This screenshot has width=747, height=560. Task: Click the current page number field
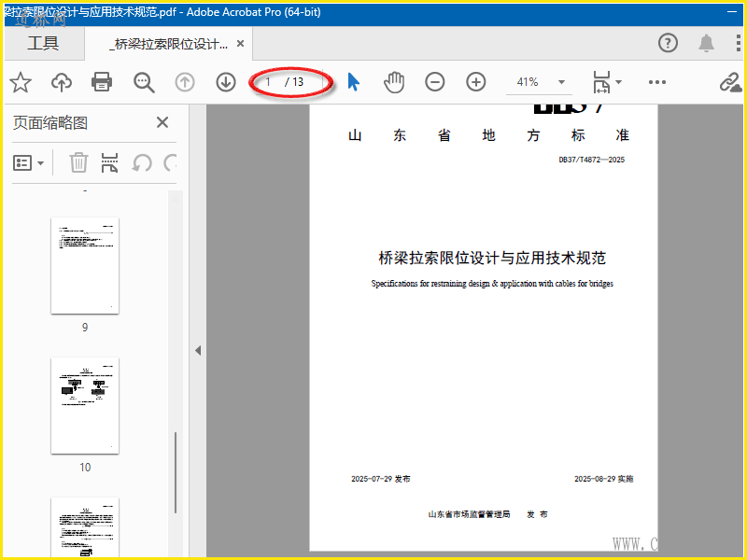point(268,82)
